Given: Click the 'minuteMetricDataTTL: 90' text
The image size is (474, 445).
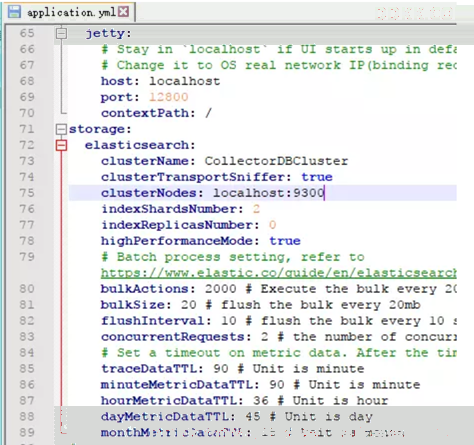Looking at the screenshot, I should tap(193, 385).
